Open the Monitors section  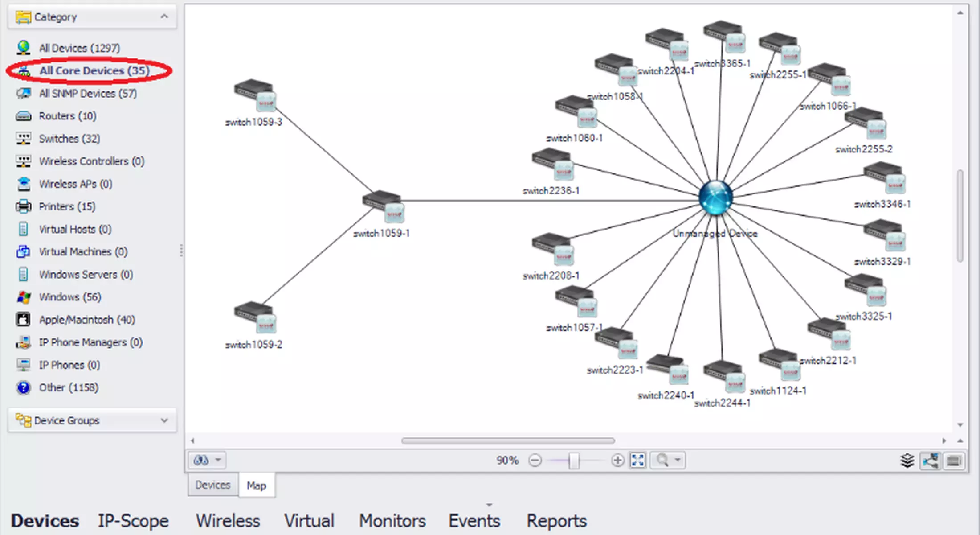pos(392,521)
